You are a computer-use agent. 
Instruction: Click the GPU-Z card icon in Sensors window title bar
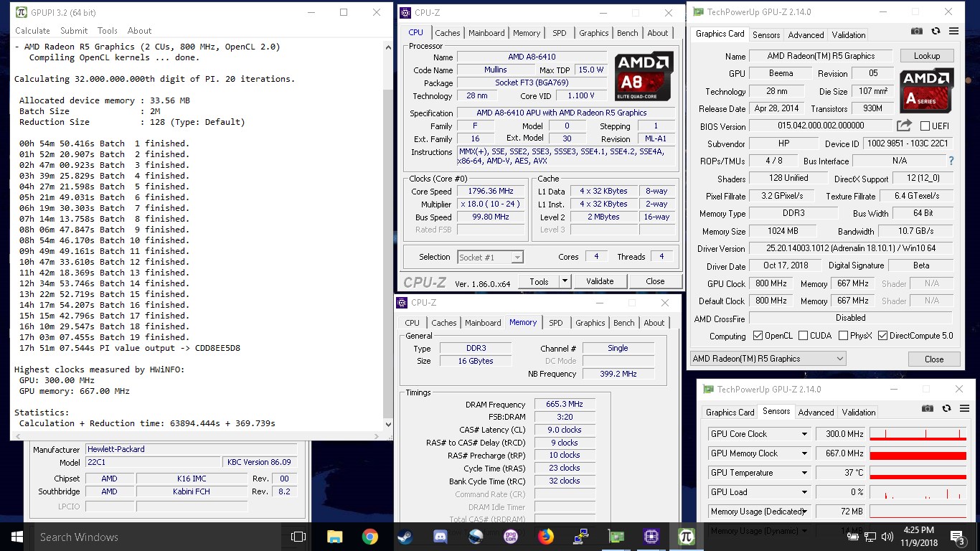[x=708, y=390]
